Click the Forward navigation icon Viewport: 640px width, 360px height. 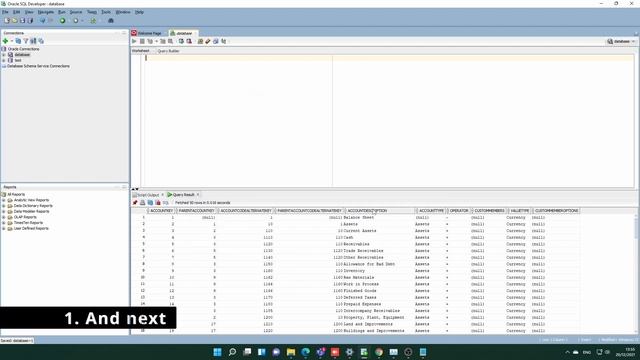(76, 20)
